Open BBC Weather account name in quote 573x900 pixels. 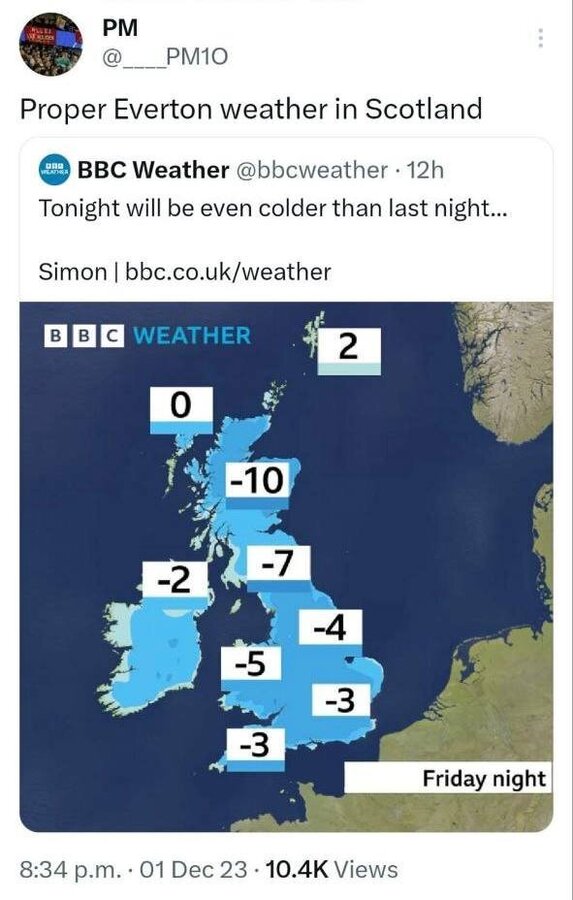click(x=153, y=170)
